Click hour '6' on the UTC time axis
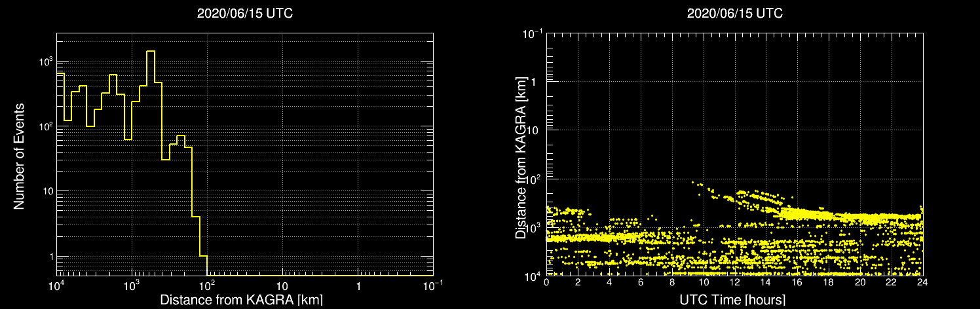Image resolution: width=980 pixels, height=309 pixels. tap(641, 282)
